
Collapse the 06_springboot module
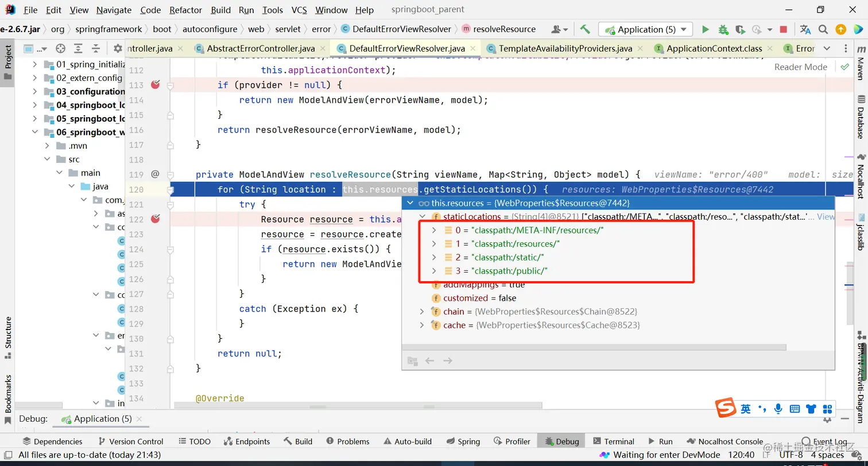(36, 132)
